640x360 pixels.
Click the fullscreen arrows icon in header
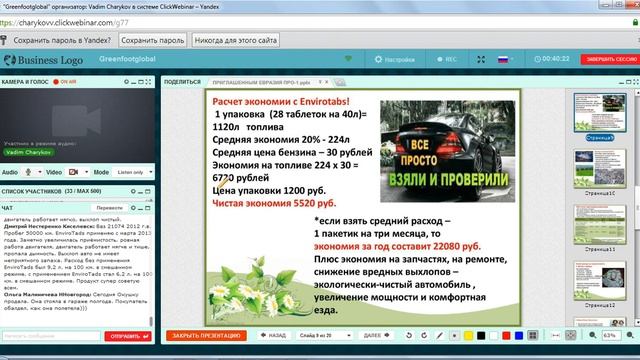coord(481,59)
